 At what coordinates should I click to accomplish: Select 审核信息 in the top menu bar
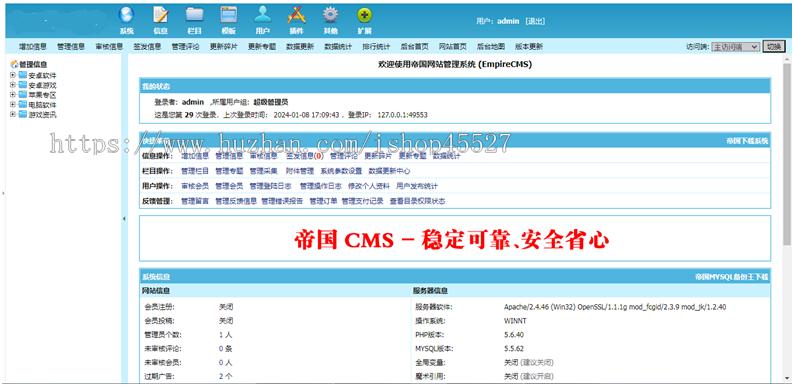point(109,47)
